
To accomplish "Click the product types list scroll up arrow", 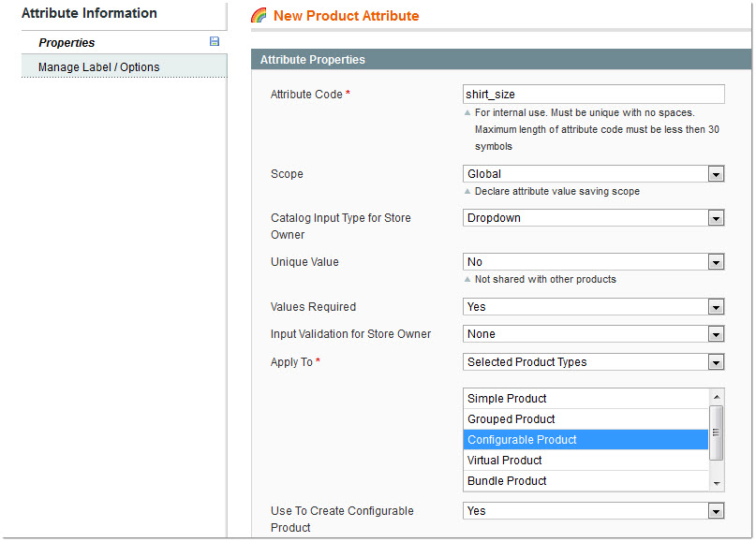I will coord(717,397).
